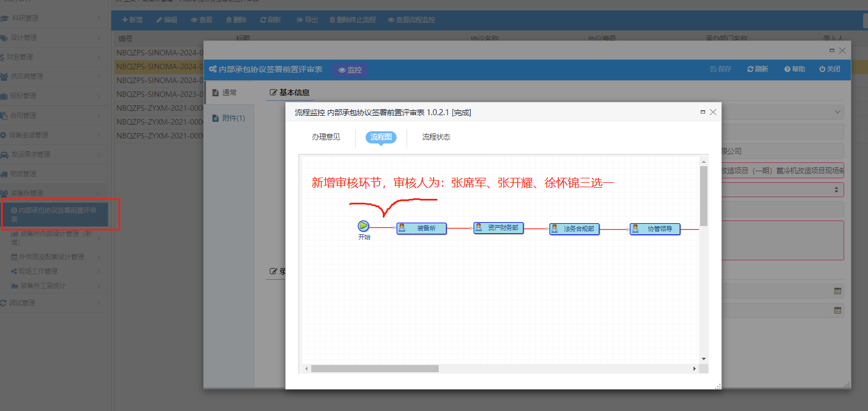Click 关闭 power button in form header
The height and width of the screenshot is (411, 868).
click(x=829, y=69)
